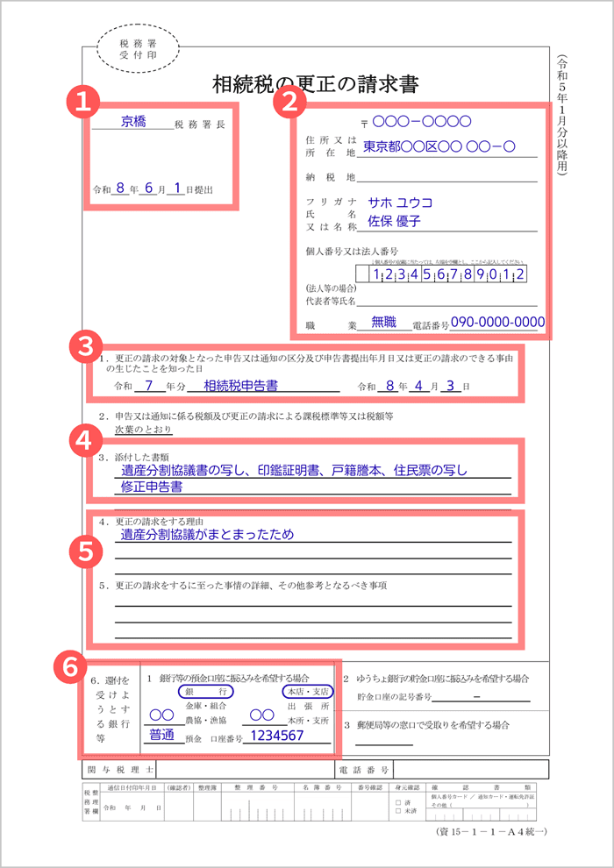Select the vertical note 令和5年1月分以降用
Screen dimensions: 614x868
pyautogui.click(x=561, y=115)
